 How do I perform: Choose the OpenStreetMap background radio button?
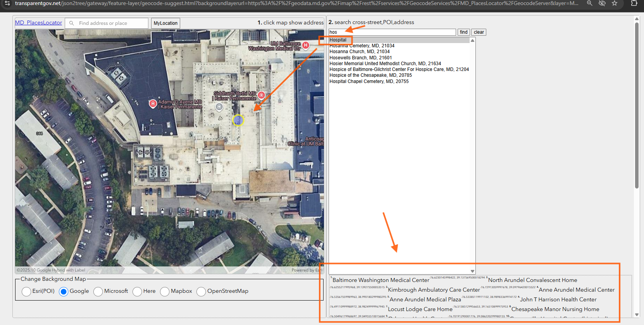[x=201, y=291]
